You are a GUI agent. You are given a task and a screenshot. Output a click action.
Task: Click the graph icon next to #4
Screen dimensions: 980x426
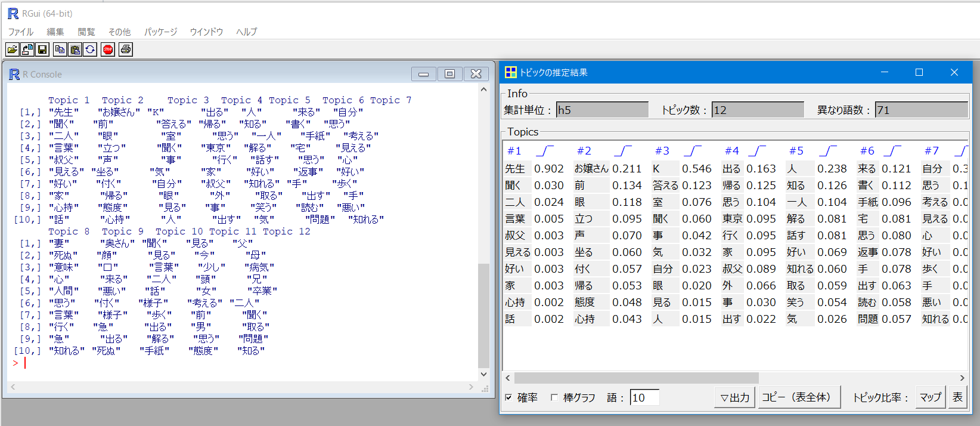coord(758,150)
